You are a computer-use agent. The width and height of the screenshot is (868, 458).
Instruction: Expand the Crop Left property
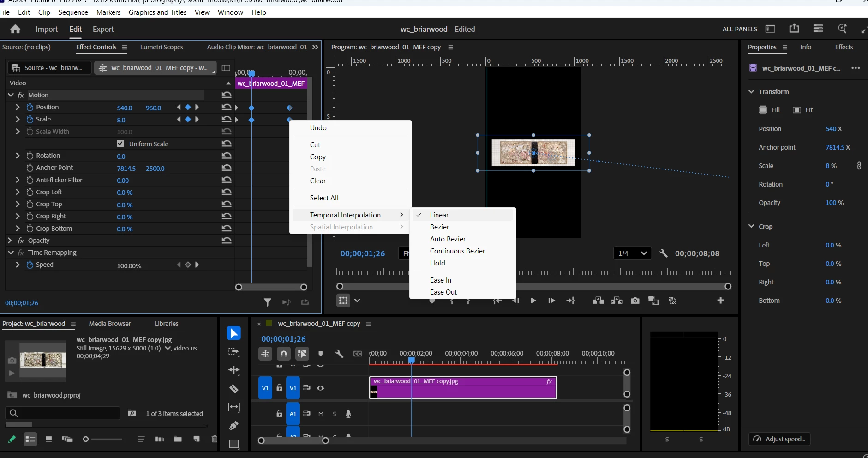(x=18, y=192)
